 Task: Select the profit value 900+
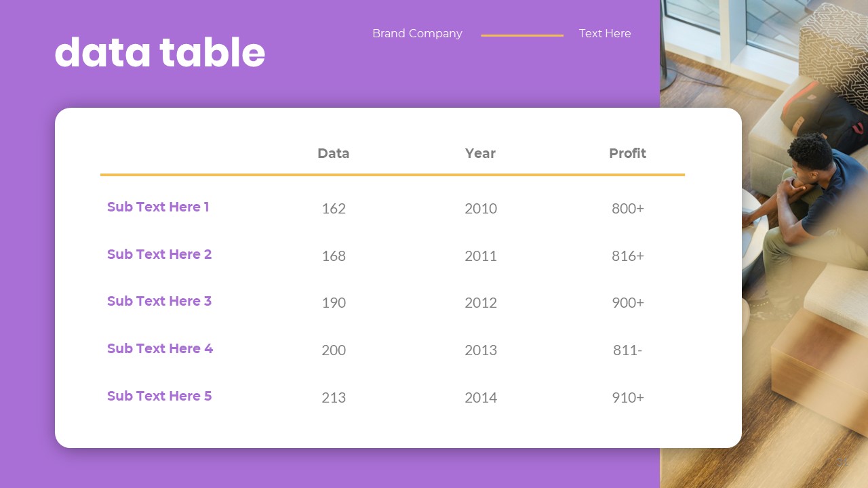[628, 303]
